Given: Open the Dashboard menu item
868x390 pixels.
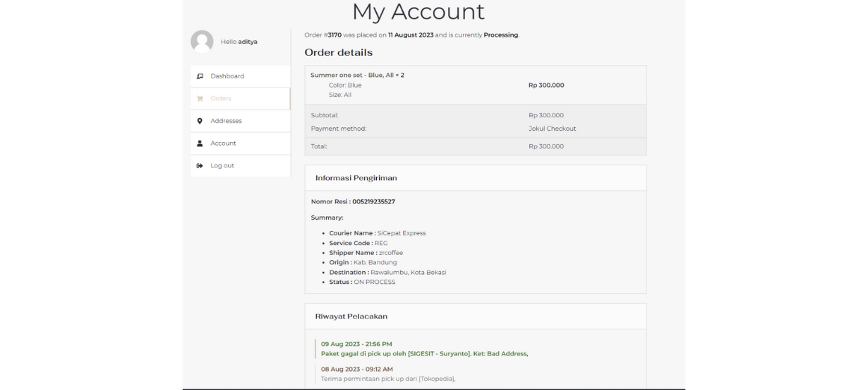Looking at the screenshot, I should pyautogui.click(x=227, y=76).
